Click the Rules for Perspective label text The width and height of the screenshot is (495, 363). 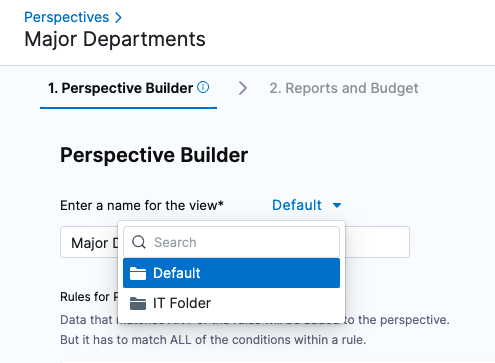click(x=89, y=297)
